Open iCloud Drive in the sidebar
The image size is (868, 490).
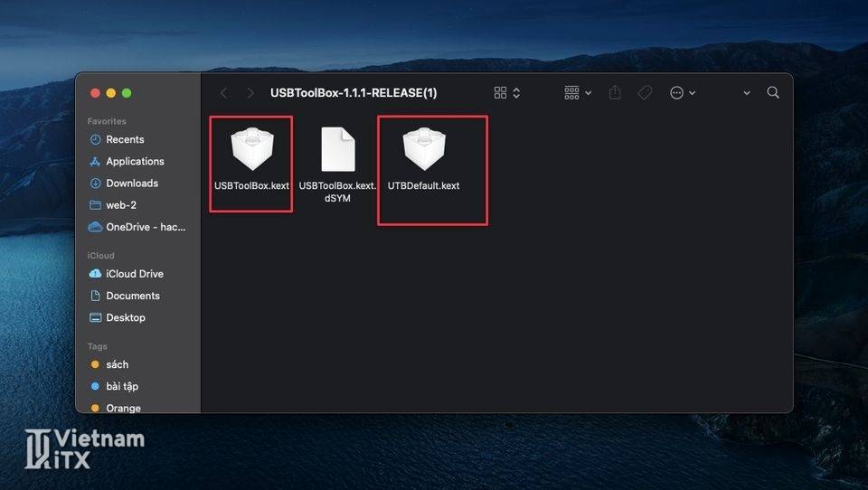tap(134, 274)
